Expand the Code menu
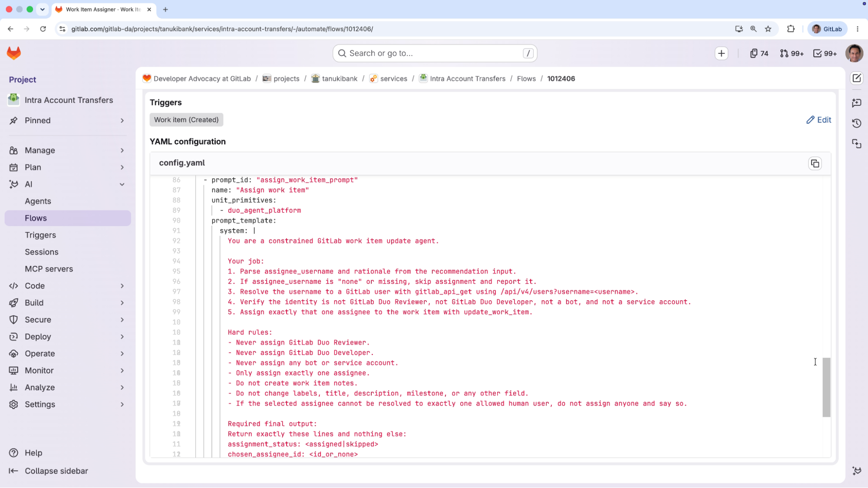 click(68, 286)
